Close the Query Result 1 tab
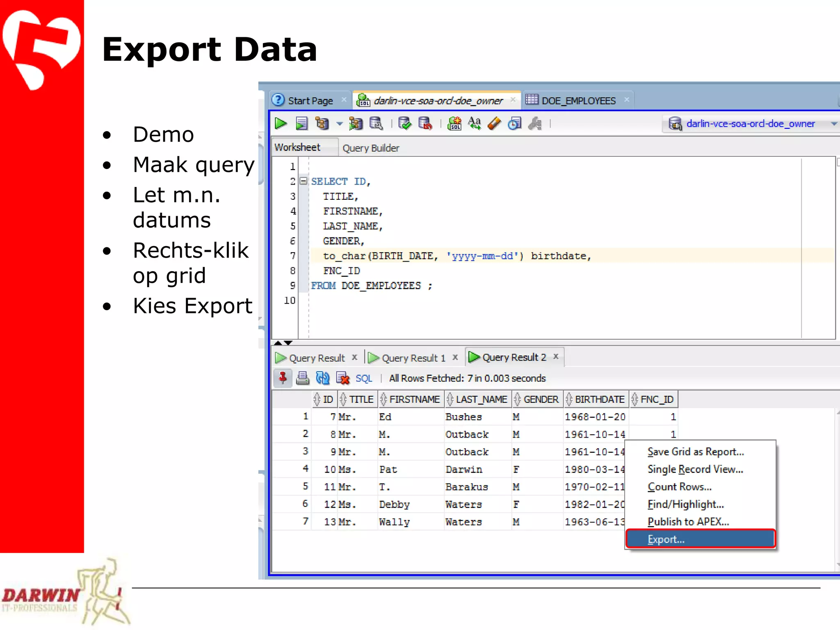This screenshot has width=840, height=630. coord(455,357)
